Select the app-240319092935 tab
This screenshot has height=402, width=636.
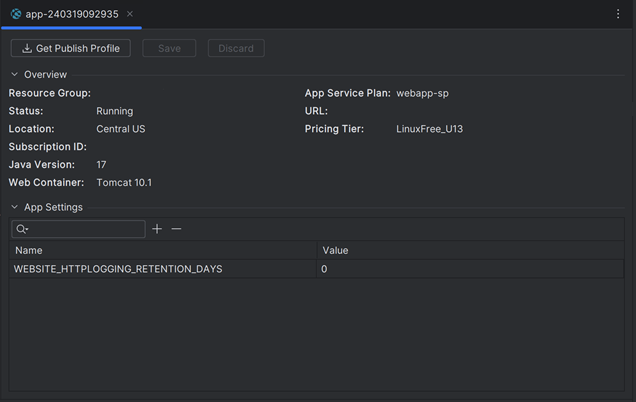(72, 14)
